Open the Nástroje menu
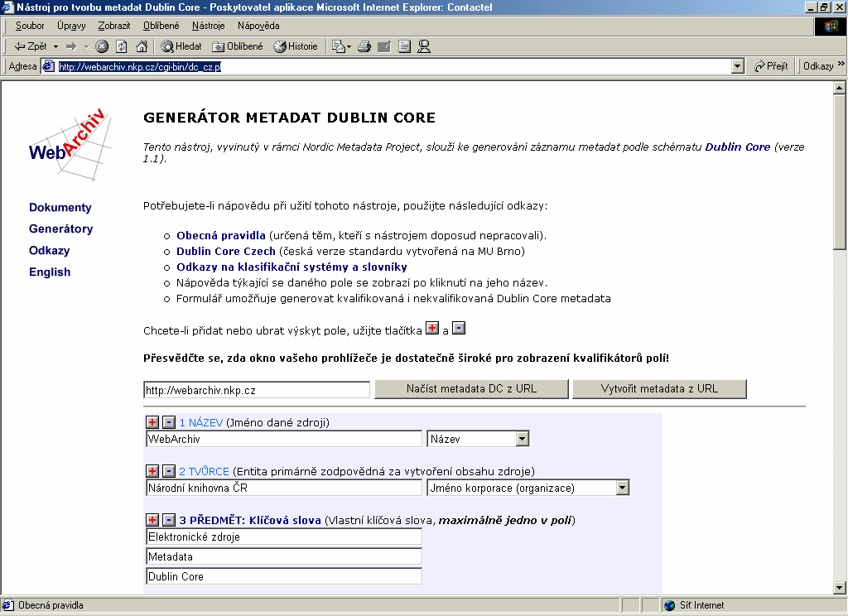The width and height of the screenshot is (848, 616). point(208,26)
